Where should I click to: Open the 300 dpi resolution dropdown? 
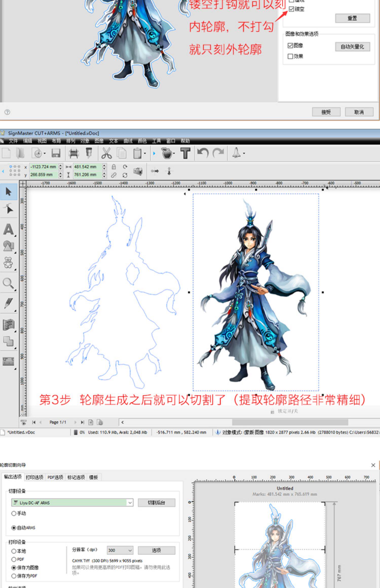[120, 550]
